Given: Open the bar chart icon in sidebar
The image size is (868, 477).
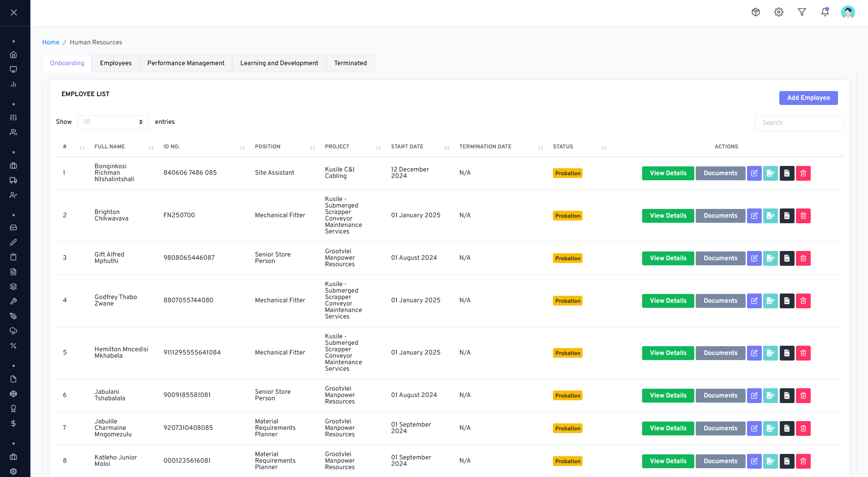Looking at the screenshot, I should click(x=13, y=84).
